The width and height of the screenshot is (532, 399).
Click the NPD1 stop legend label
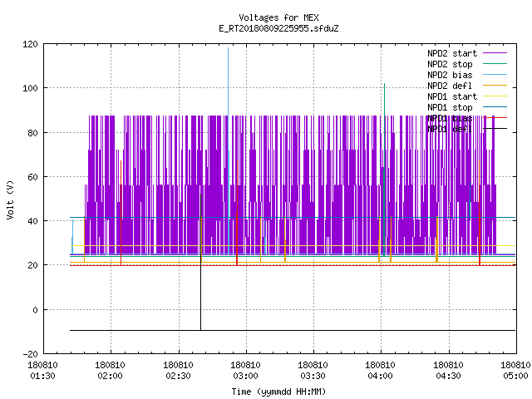pos(450,107)
